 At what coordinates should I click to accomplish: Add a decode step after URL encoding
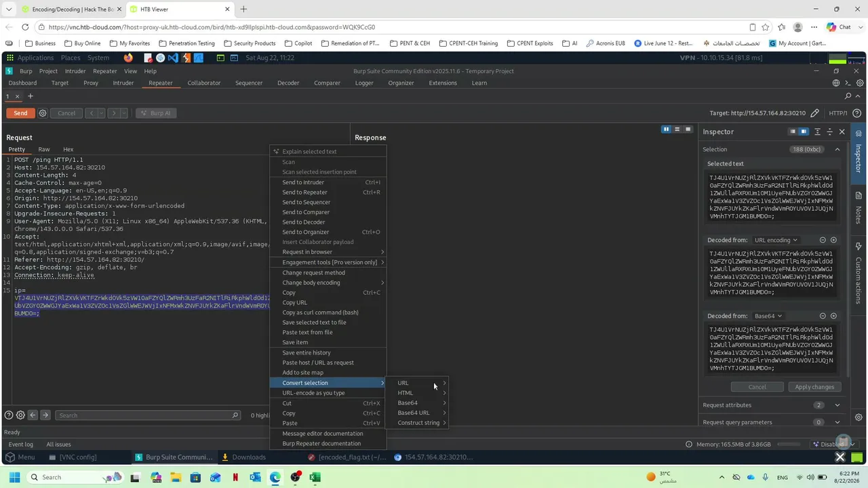pos(833,240)
